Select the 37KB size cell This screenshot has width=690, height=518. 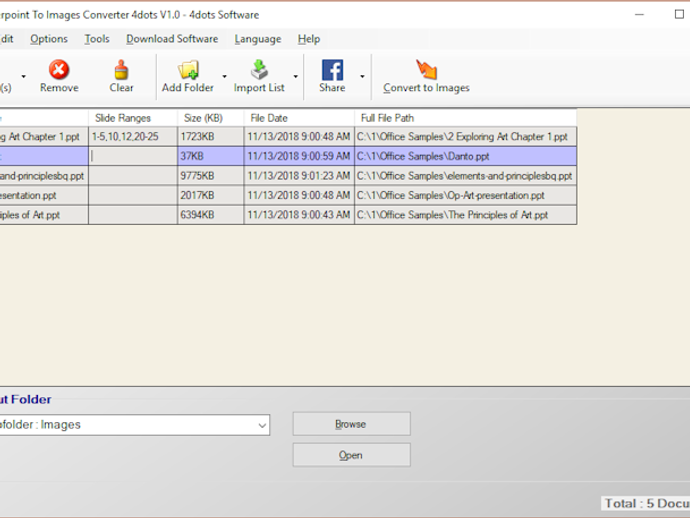[211, 156]
